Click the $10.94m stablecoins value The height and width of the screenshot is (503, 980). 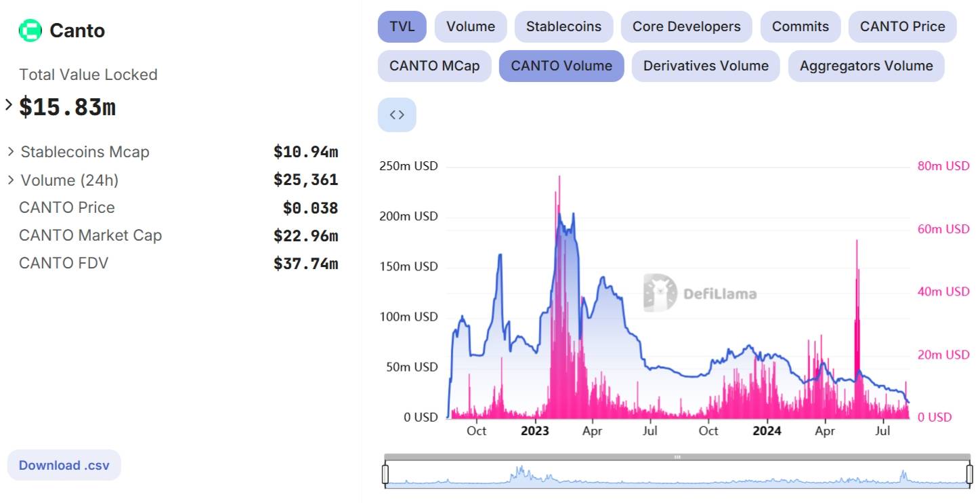(305, 152)
